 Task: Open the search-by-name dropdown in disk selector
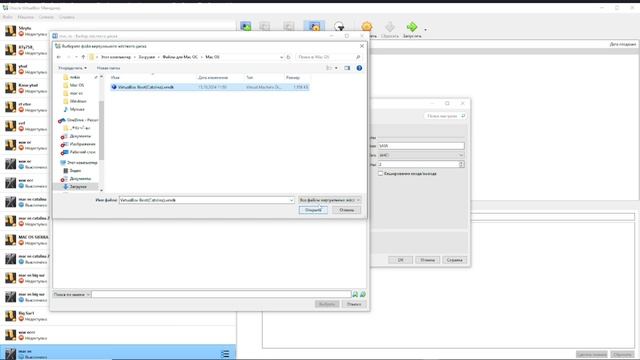[71, 294]
